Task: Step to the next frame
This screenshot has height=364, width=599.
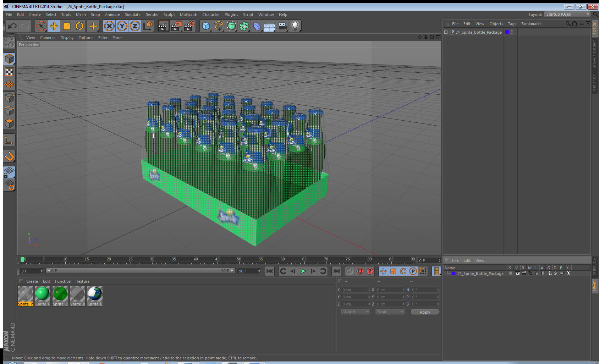Action: (x=313, y=271)
